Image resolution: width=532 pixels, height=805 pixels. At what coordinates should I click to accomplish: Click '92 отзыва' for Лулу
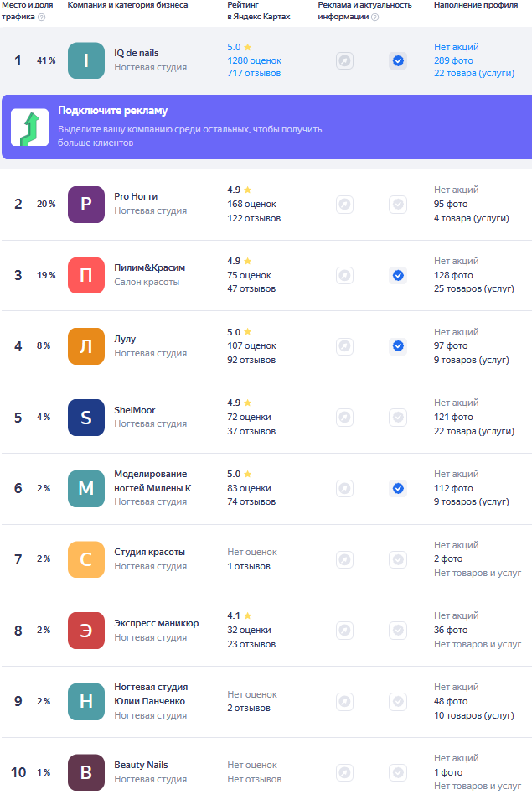tap(251, 360)
